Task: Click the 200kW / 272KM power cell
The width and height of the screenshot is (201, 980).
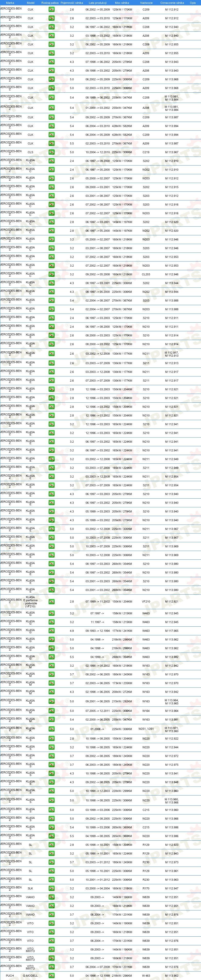Action: coord(122,692)
